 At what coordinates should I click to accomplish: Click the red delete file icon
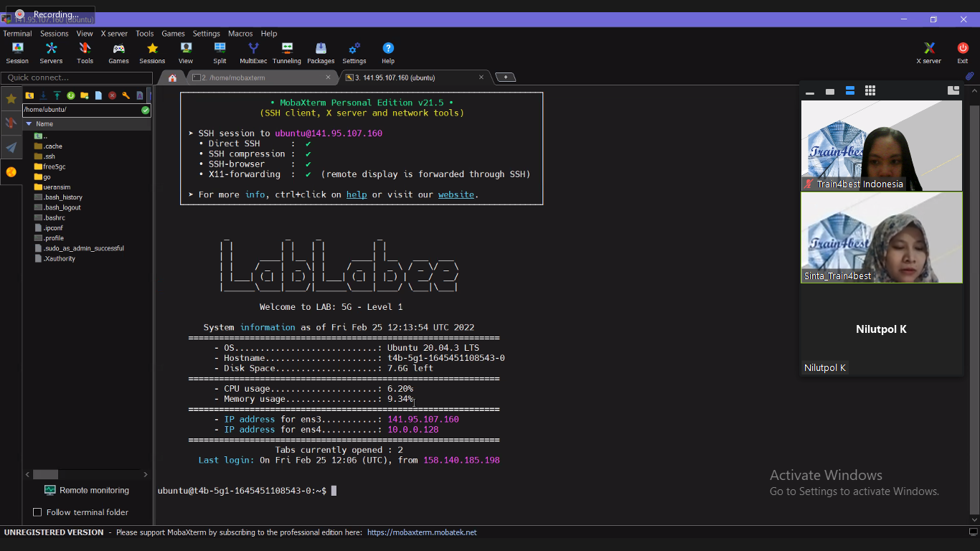tap(112, 95)
